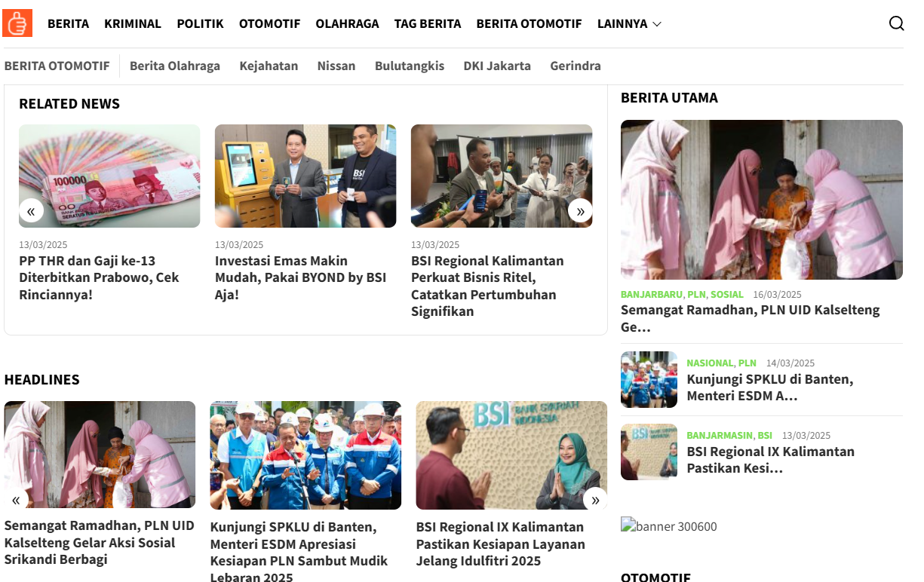Expand the Lainnya menu
Viewport: 924px width, 582px height.
point(629,23)
